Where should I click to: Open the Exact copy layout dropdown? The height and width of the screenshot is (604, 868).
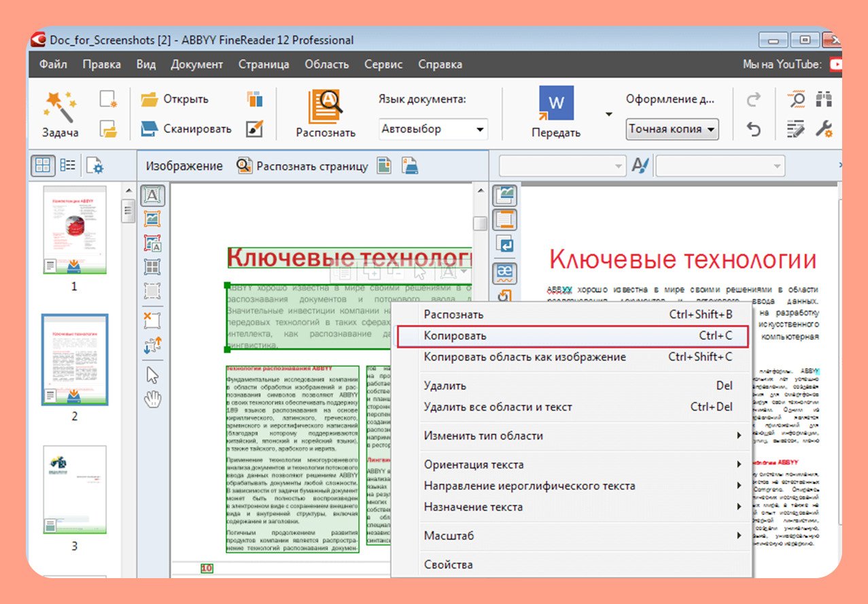coord(672,129)
